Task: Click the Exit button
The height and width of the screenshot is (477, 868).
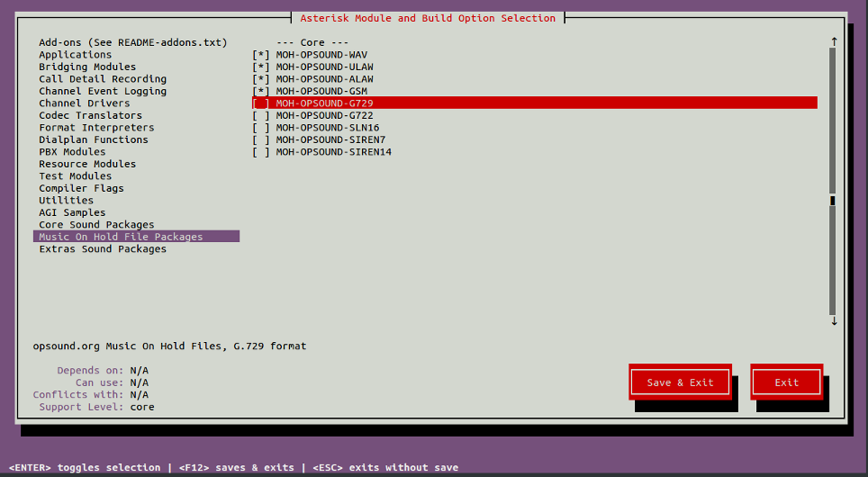Action: point(787,382)
